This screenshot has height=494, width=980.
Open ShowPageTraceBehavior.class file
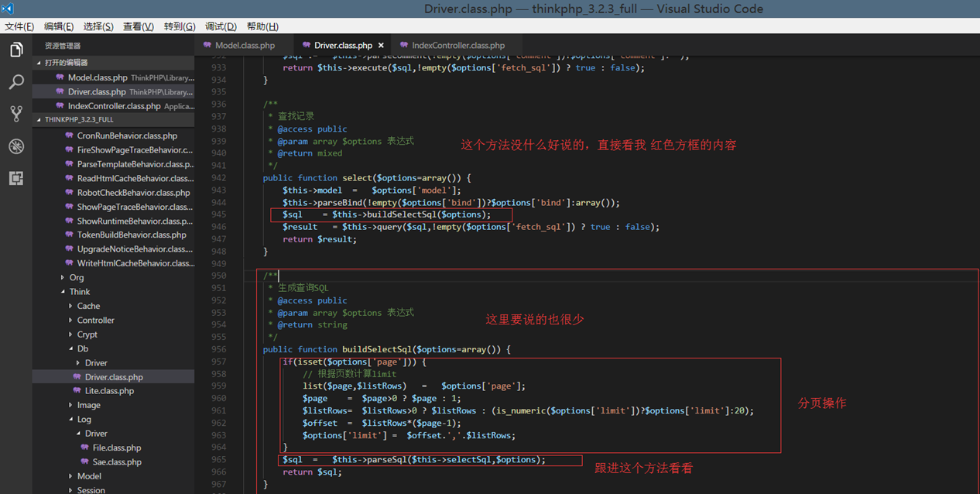point(135,207)
